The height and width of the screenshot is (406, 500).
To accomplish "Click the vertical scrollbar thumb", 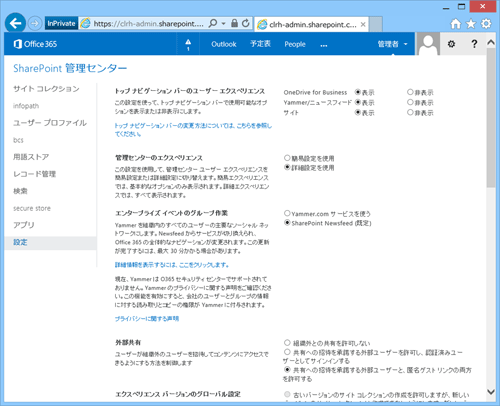I will [x=491, y=117].
